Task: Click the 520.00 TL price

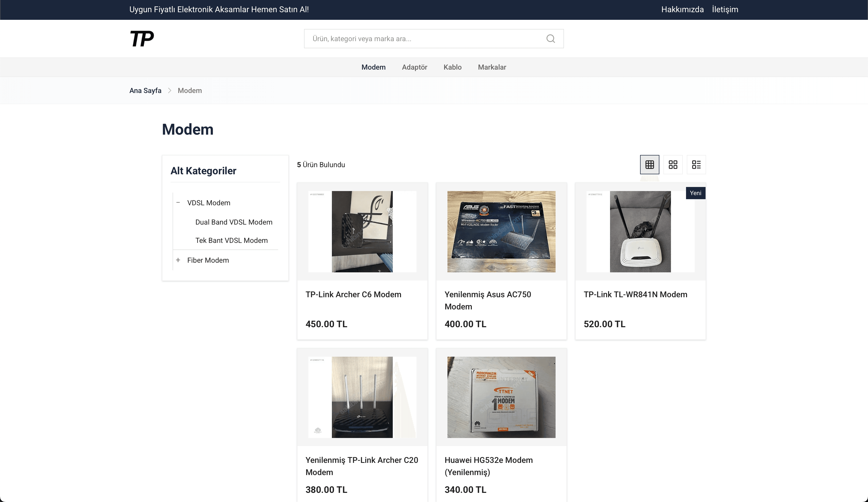Action: click(605, 324)
